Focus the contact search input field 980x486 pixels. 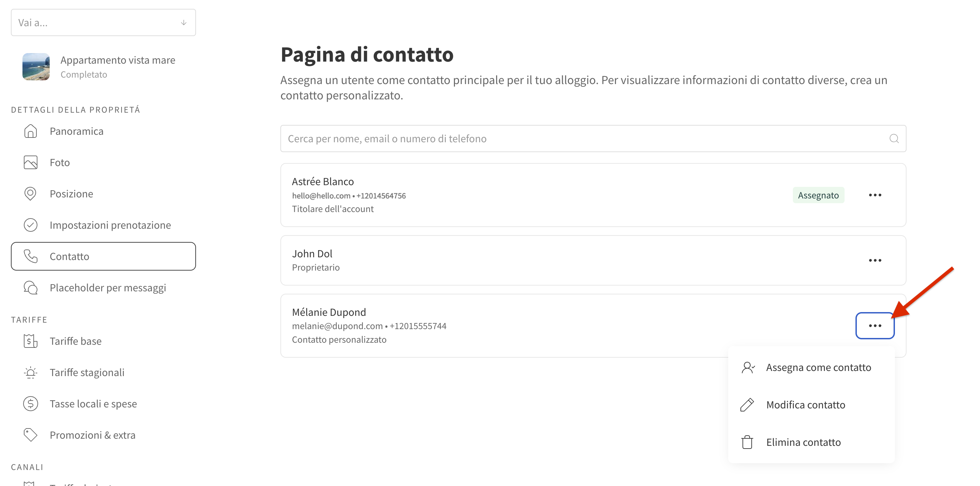pos(593,139)
